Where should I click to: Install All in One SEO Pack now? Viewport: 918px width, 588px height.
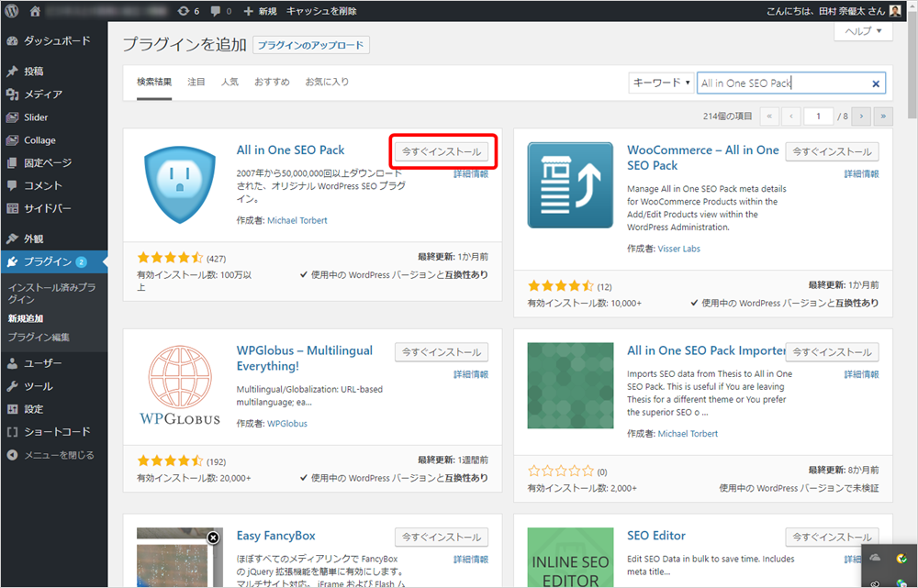pos(442,151)
